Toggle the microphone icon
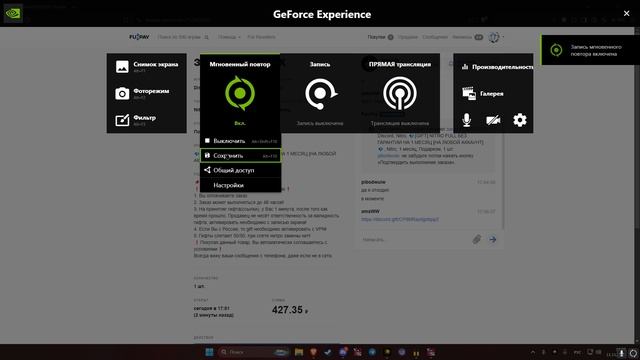 pos(467,120)
